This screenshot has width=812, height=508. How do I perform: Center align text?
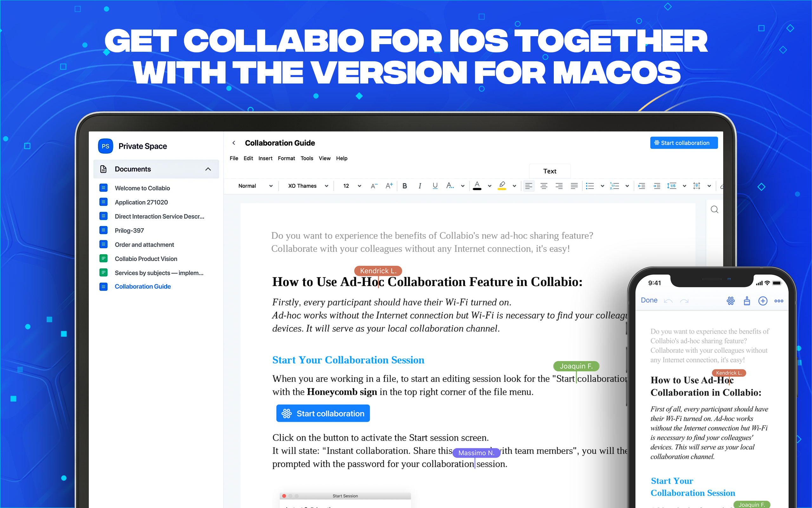[544, 186]
